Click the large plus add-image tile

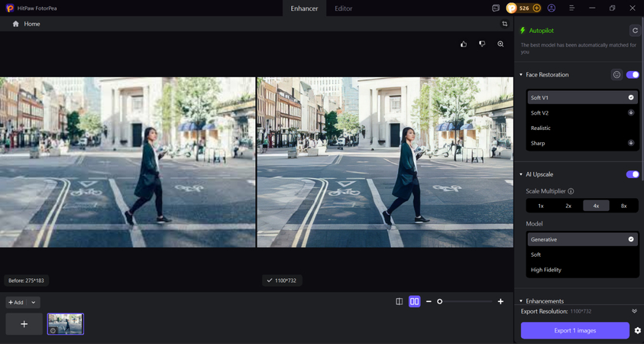coord(24,324)
